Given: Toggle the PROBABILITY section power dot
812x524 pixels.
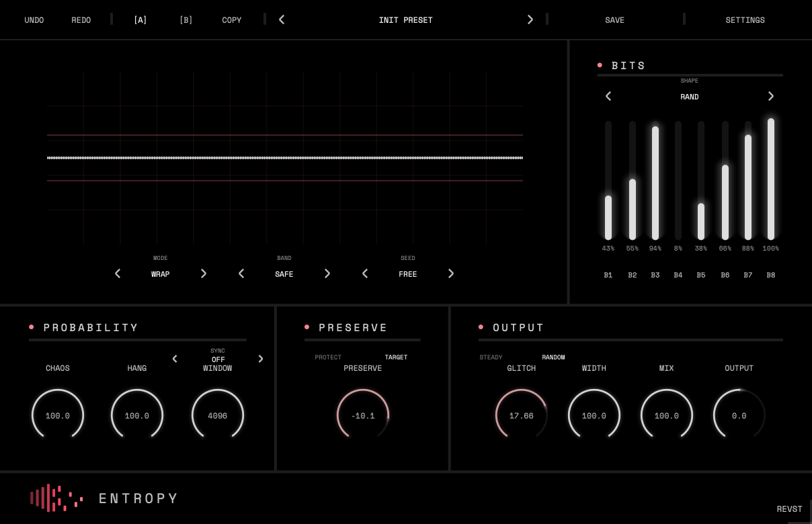Looking at the screenshot, I should (x=32, y=327).
